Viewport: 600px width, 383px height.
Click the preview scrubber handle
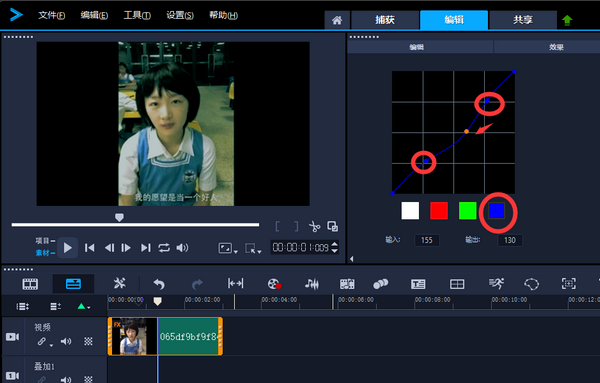[119, 217]
